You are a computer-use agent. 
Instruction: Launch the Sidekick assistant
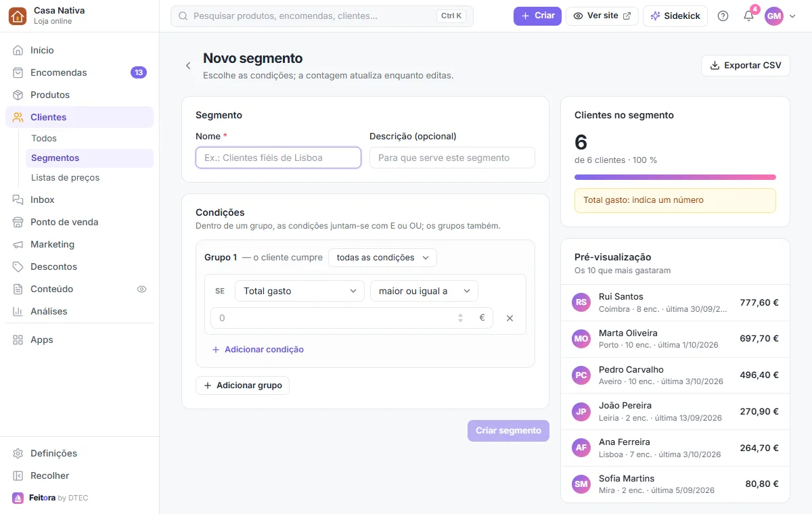pyautogui.click(x=675, y=16)
